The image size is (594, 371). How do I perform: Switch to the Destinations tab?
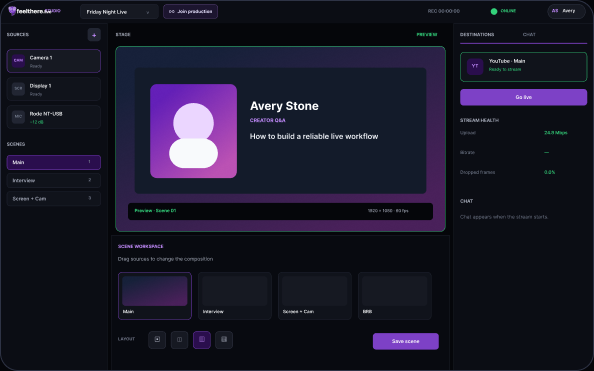(x=477, y=34)
